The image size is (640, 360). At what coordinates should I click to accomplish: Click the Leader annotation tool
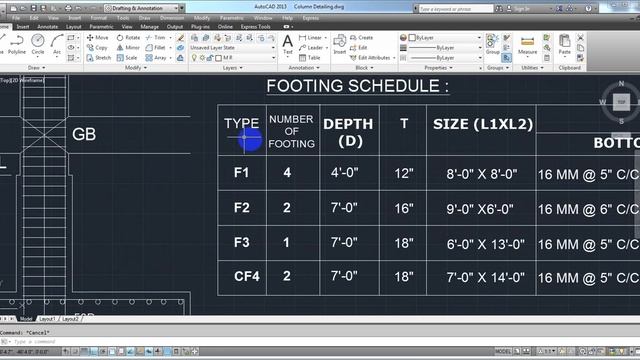pyautogui.click(x=311, y=48)
